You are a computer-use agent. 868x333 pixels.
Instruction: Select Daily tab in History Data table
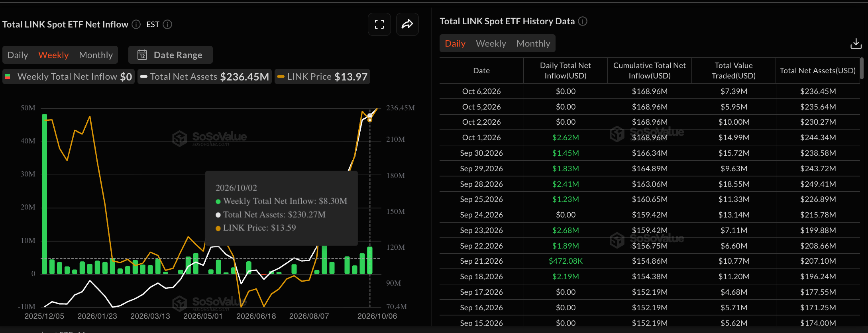455,43
